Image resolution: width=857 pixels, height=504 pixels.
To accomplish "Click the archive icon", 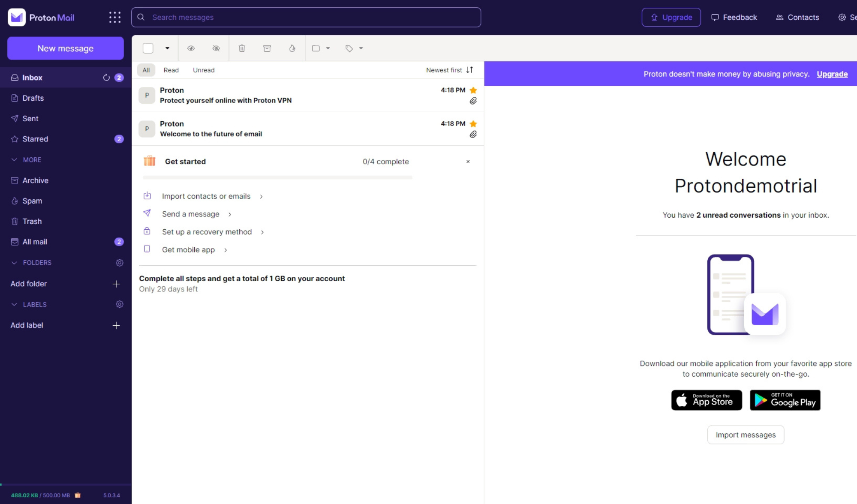I will [x=267, y=48].
